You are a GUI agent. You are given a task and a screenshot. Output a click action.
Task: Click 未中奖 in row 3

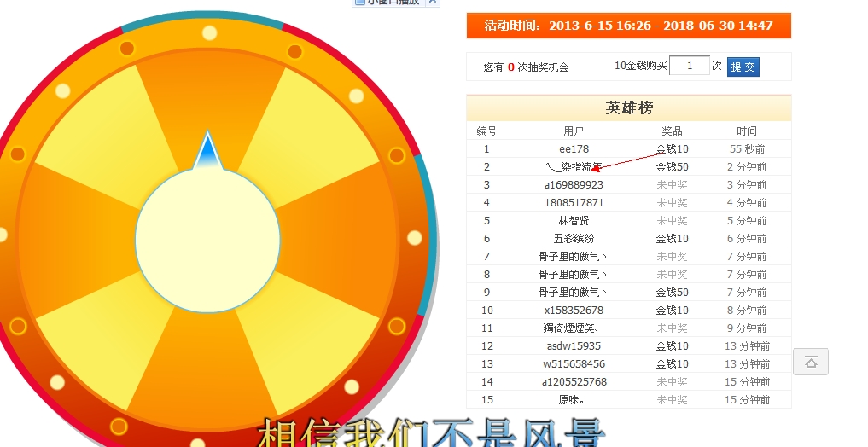click(672, 185)
